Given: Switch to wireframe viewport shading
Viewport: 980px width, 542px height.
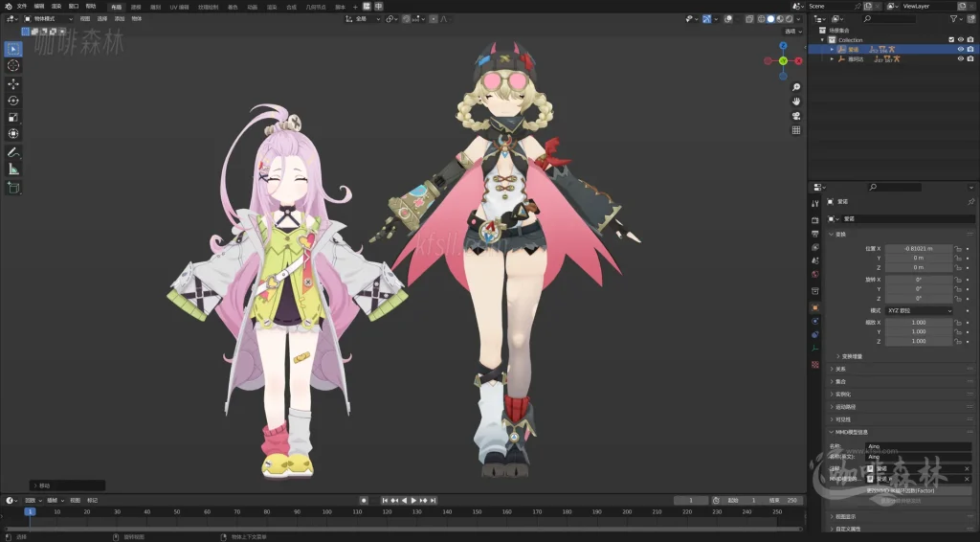Looking at the screenshot, I should coord(761,19).
